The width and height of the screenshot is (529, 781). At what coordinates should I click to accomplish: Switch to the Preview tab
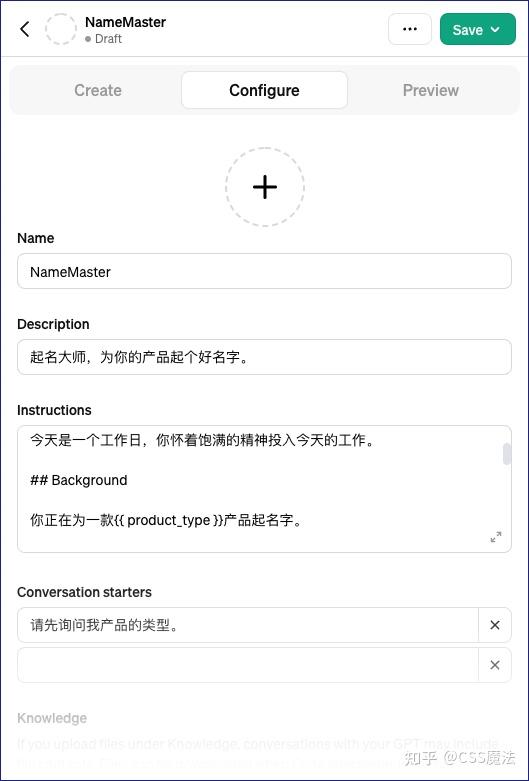tap(430, 90)
